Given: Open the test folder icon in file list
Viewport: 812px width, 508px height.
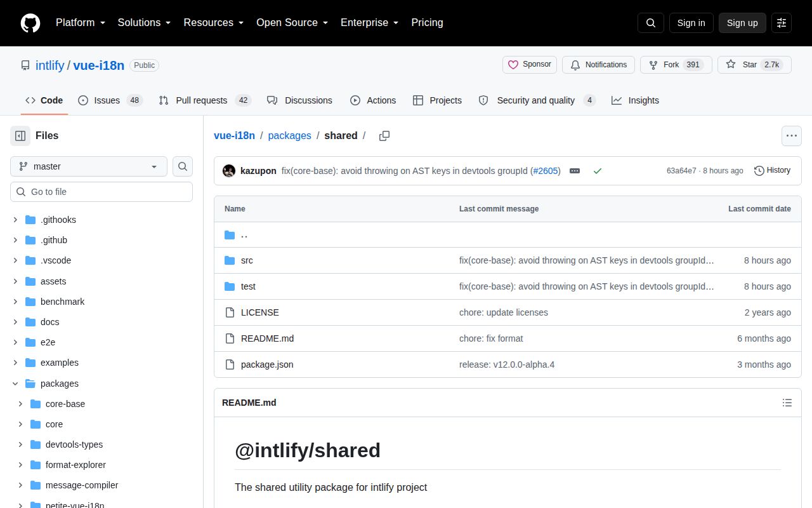Looking at the screenshot, I should click(230, 286).
